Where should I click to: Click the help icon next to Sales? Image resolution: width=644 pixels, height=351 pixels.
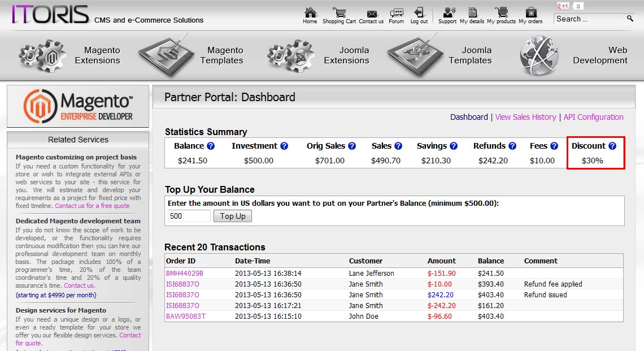[398, 146]
